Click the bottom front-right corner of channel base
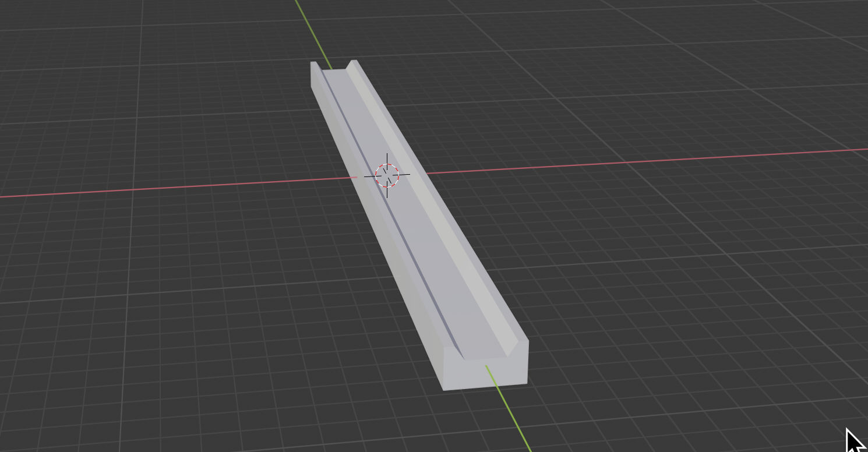 (527, 382)
